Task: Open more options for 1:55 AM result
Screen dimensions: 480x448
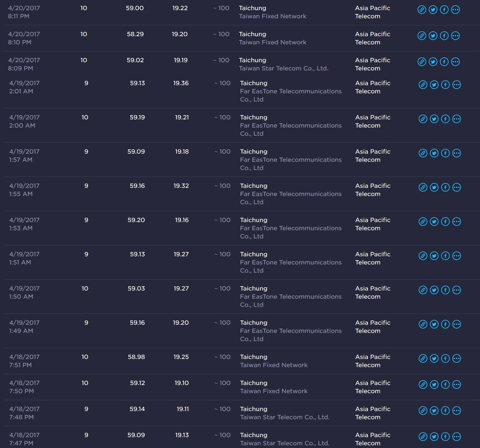Action: 457,187
